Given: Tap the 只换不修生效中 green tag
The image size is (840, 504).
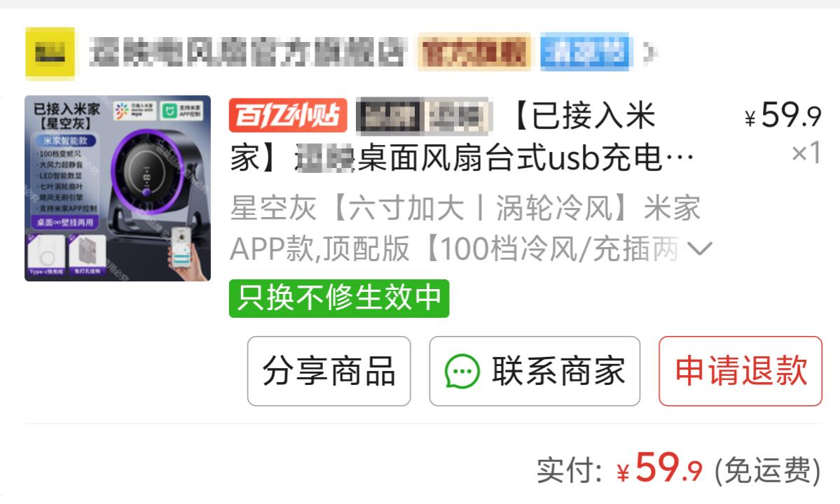Looking at the screenshot, I should pyautogui.click(x=339, y=298).
